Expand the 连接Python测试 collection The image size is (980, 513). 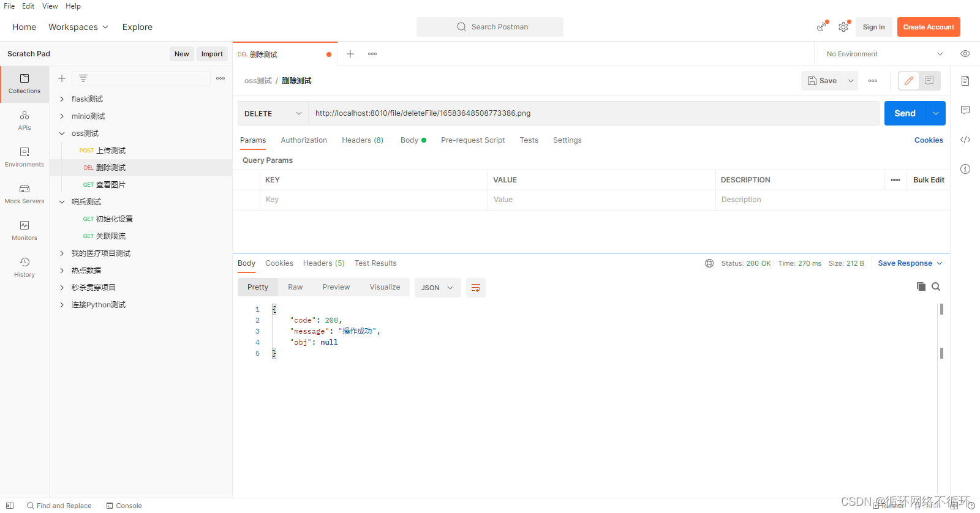pos(62,305)
